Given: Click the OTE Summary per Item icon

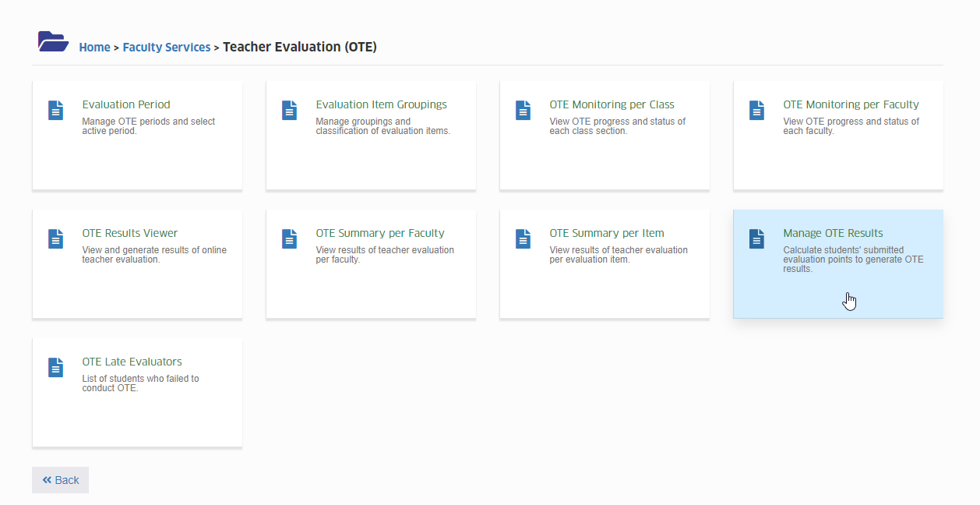Looking at the screenshot, I should click(x=523, y=238).
